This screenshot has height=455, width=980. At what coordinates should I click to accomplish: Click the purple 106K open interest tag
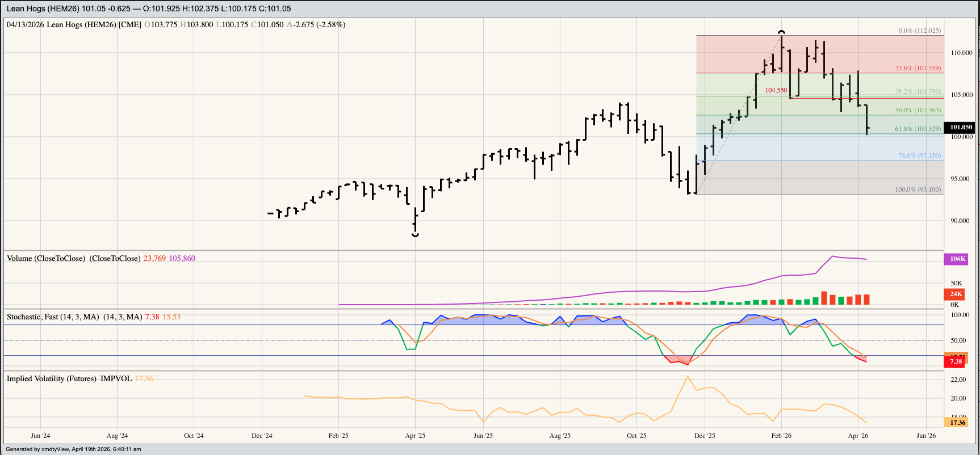pos(957,259)
